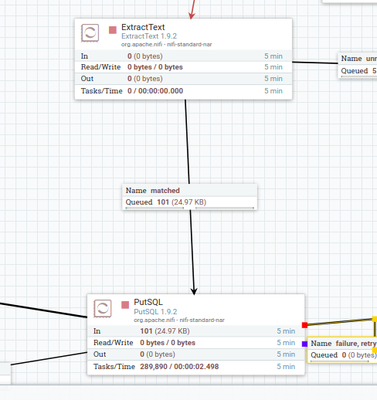Click the PutSQL Tasks/Time statistics row
The height and width of the screenshot is (400, 377).
[x=196, y=366]
